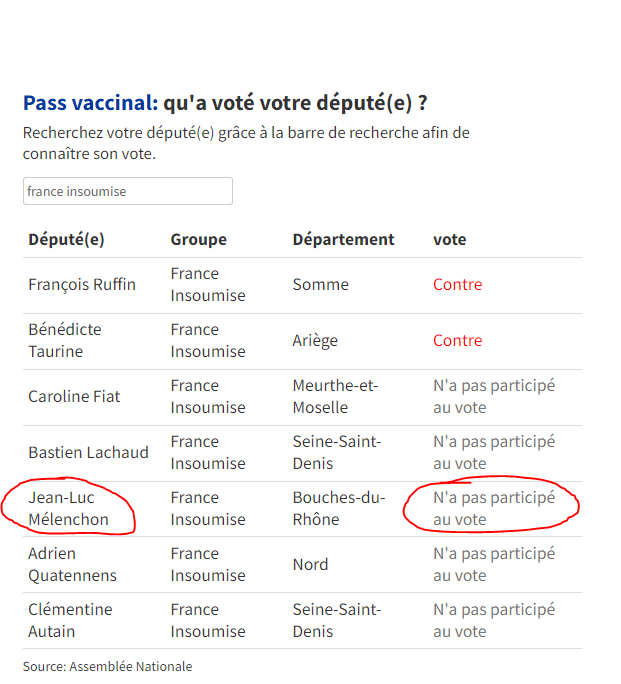This screenshot has width=621, height=684.
Task: Click the Bouches-du-Rhône department cell
Action: [x=338, y=509]
